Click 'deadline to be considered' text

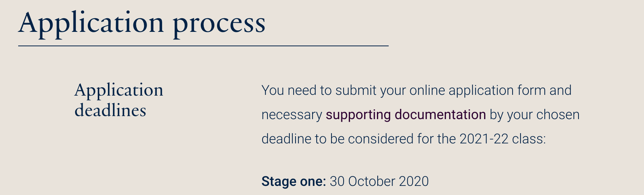coord(338,139)
